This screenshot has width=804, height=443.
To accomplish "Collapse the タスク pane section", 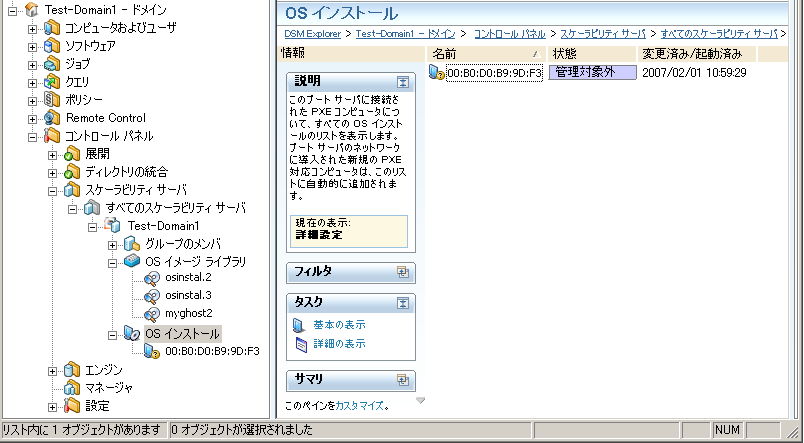I will pyautogui.click(x=403, y=303).
